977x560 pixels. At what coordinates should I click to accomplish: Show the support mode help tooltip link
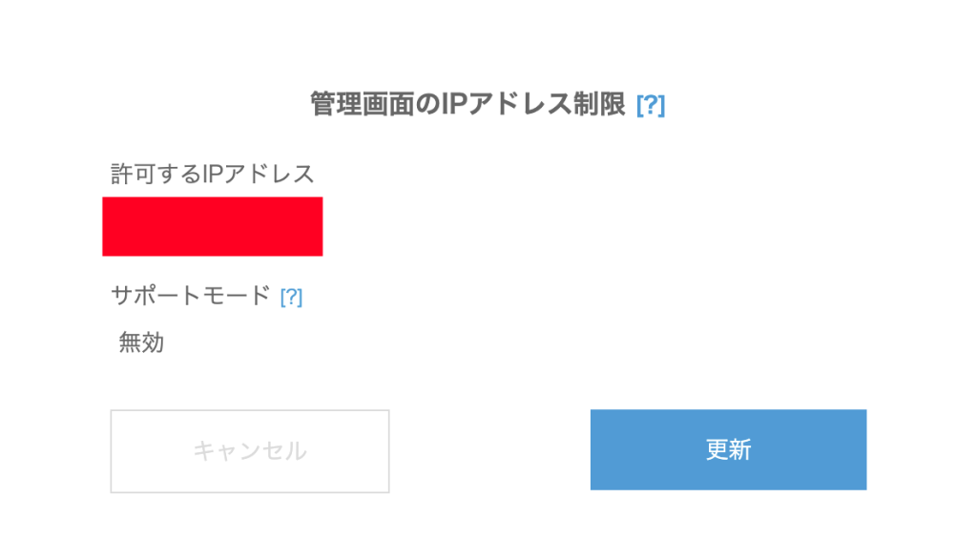(x=291, y=297)
